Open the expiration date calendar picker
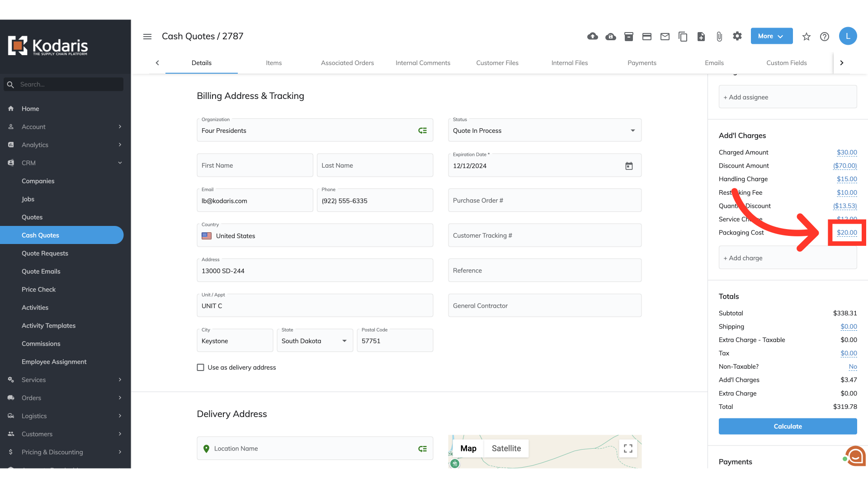Screen dimensions: 868x488 click(628, 166)
